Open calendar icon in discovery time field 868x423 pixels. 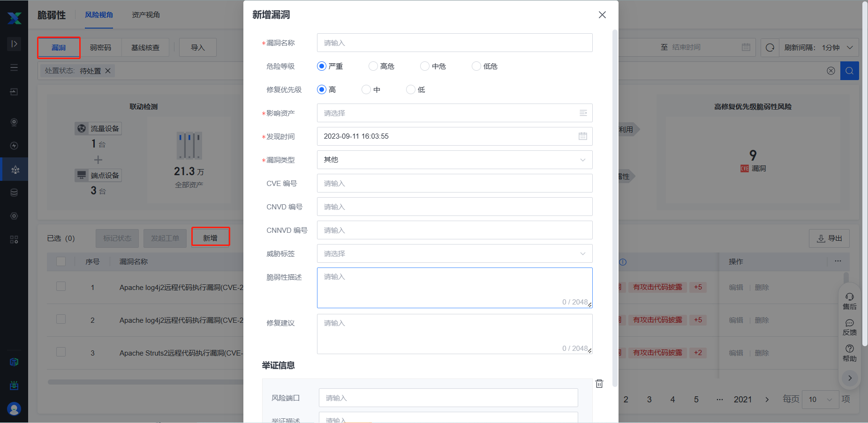pos(582,136)
